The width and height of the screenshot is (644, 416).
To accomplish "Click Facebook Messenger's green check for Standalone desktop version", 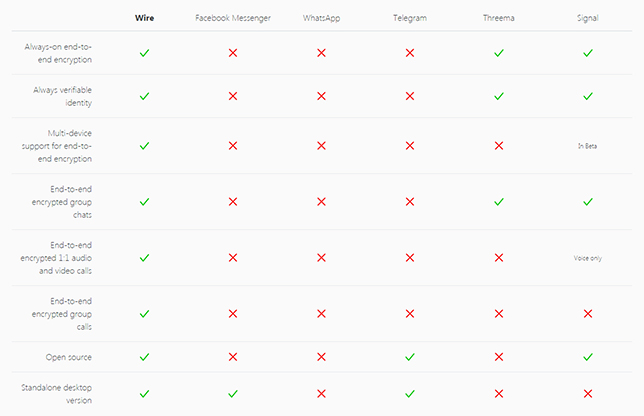I will pyautogui.click(x=233, y=394).
